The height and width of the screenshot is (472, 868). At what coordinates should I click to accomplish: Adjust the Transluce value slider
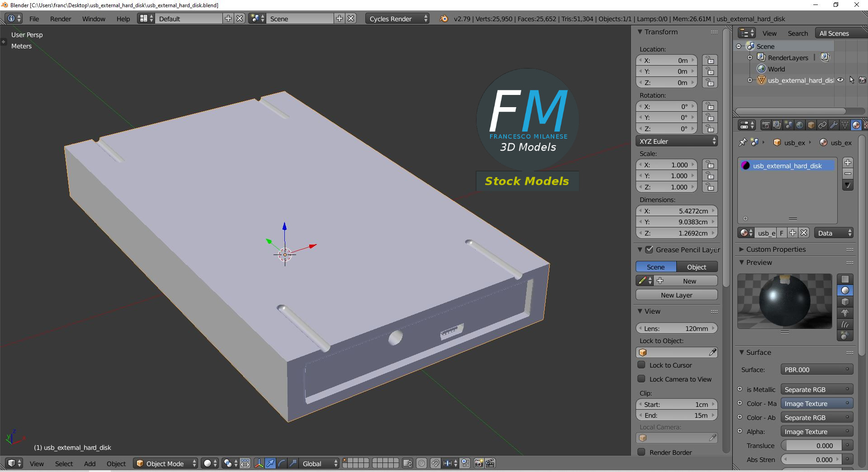811,445
